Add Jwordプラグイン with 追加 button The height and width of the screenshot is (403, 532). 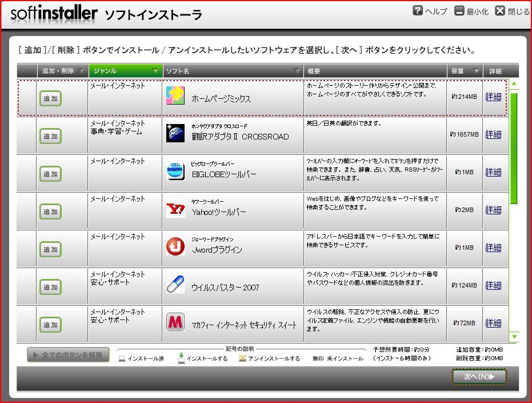(50, 249)
